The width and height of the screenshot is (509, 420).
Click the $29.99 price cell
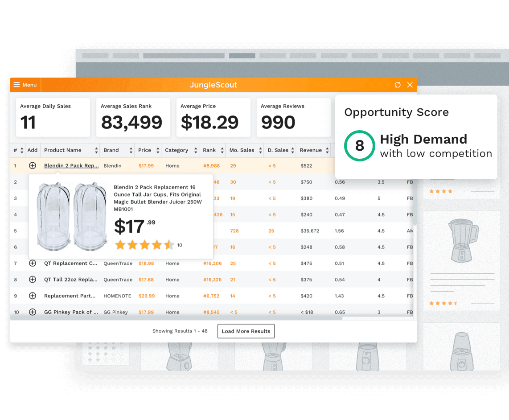(x=147, y=296)
